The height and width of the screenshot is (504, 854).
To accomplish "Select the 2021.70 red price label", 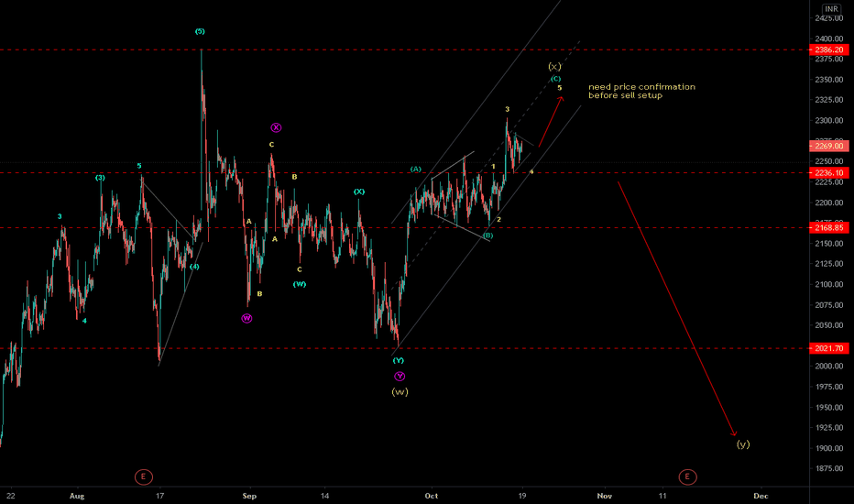I will pyautogui.click(x=829, y=348).
